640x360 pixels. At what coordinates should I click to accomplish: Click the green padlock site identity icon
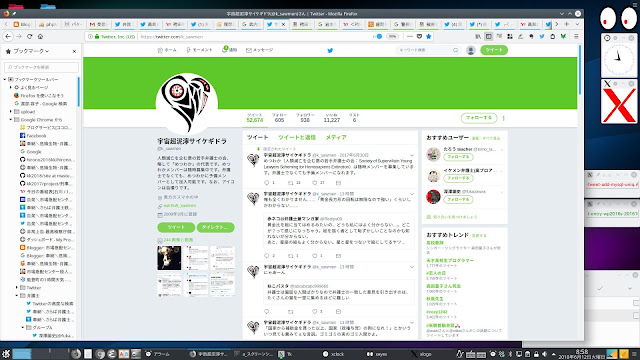pyautogui.click(x=97, y=36)
